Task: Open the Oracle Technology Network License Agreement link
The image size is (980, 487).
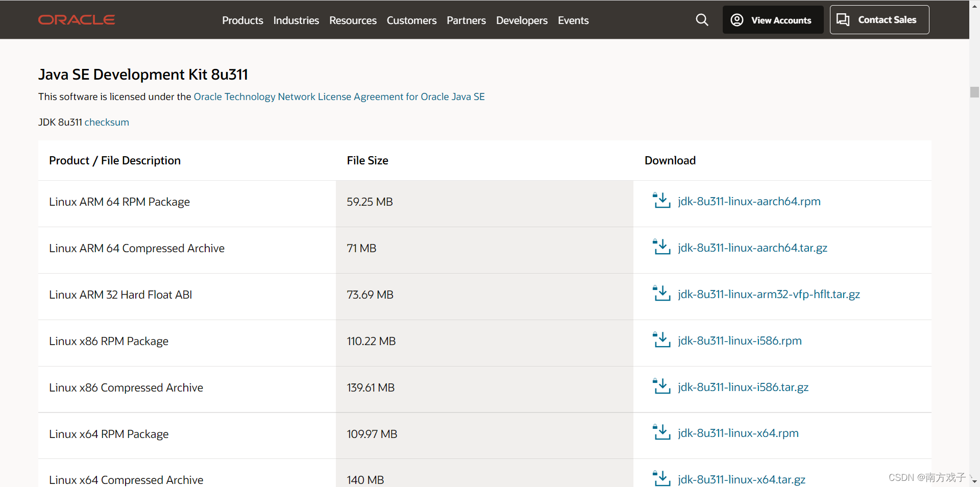Action: tap(339, 96)
